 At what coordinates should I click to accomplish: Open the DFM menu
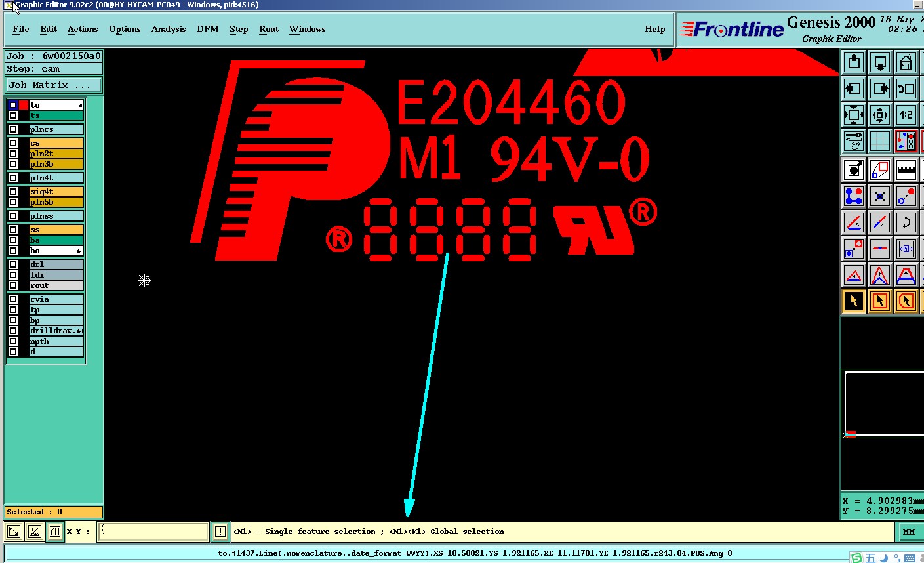point(208,29)
